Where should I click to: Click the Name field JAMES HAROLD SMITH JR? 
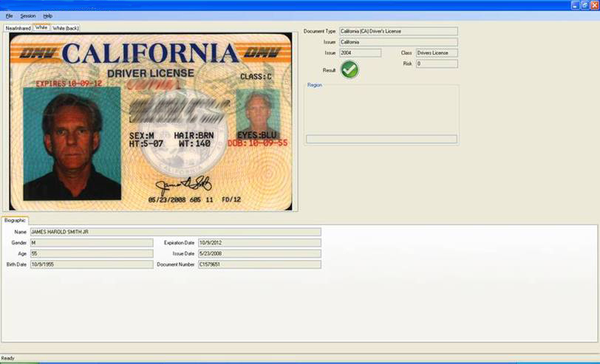(176, 232)
